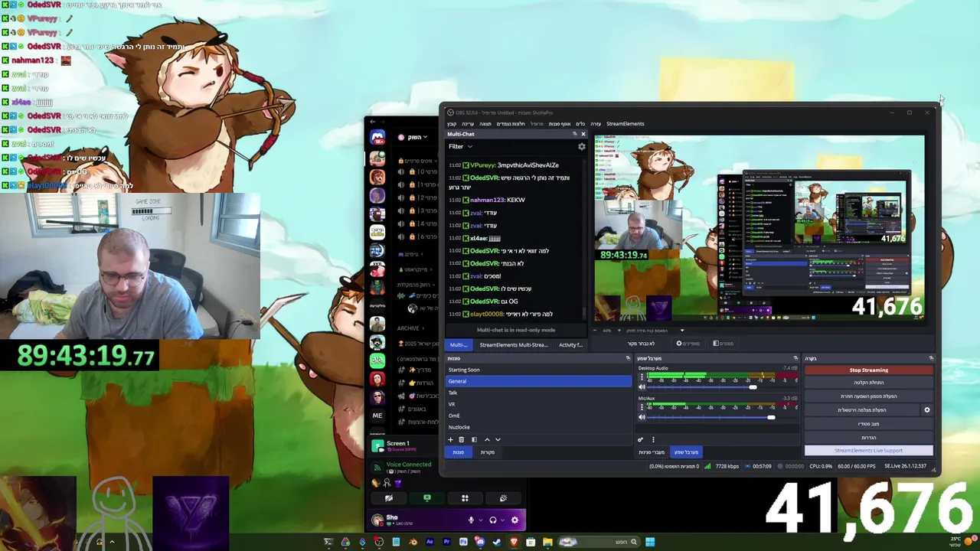Image resolution: width=980 pixels, height=551 pixels.
Task: Toggle Discord screen share button
Action: [x=427, y=498]
